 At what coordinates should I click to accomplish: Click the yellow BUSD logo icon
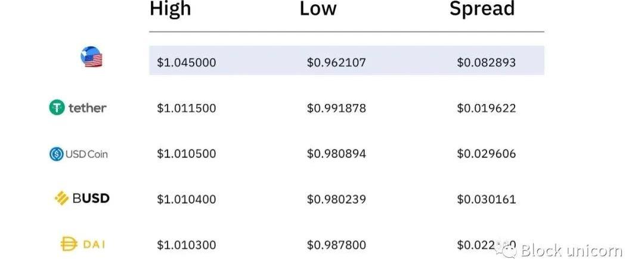click(61, 198)
